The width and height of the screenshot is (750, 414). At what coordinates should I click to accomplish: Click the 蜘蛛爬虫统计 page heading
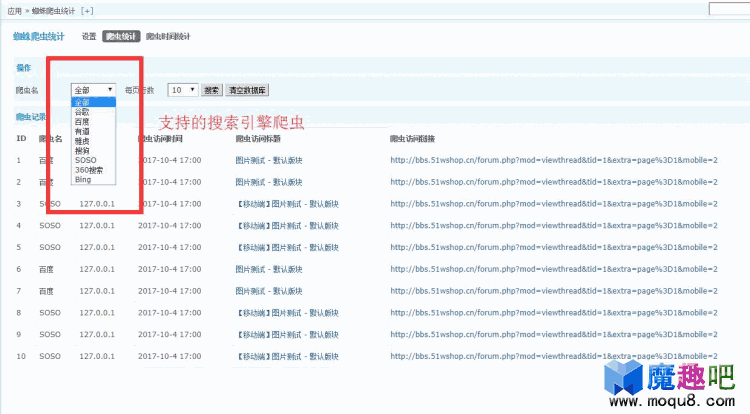tap(39, 36)
